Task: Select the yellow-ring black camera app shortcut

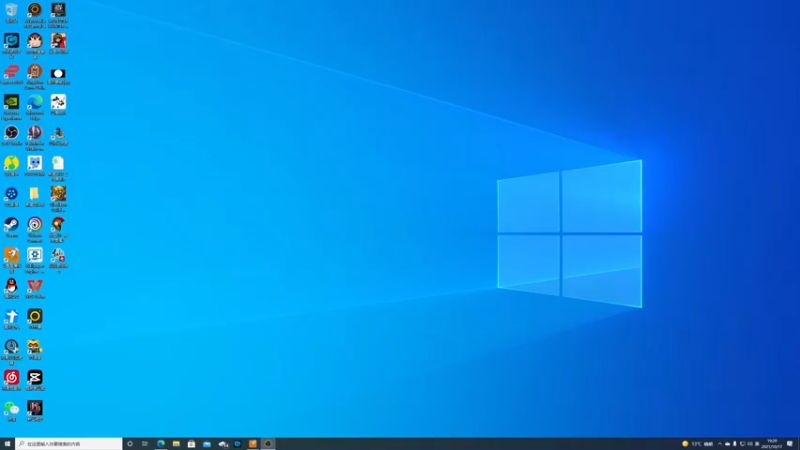Action: coord(35,318)
